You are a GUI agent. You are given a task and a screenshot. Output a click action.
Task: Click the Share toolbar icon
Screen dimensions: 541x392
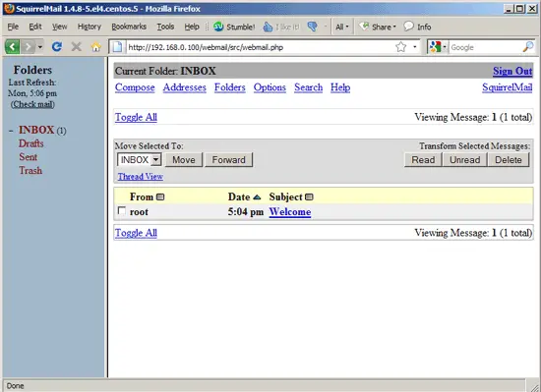coord(364,27)
